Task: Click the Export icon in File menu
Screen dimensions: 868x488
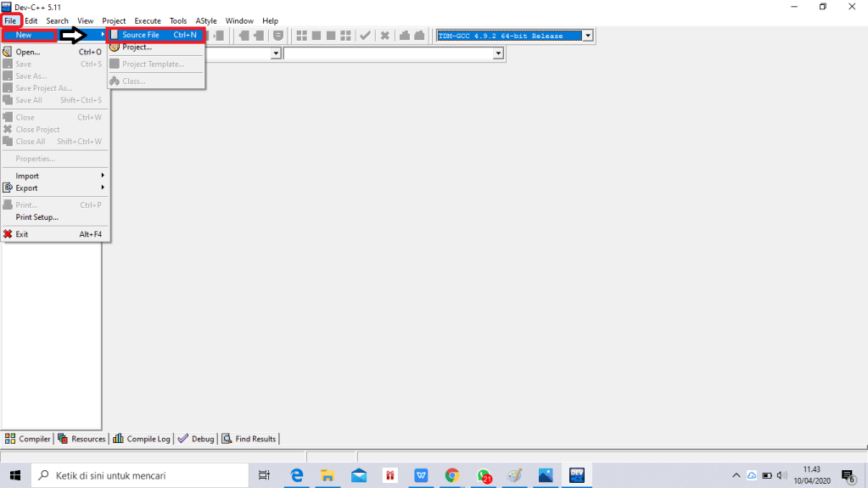Action: point(8,188)
